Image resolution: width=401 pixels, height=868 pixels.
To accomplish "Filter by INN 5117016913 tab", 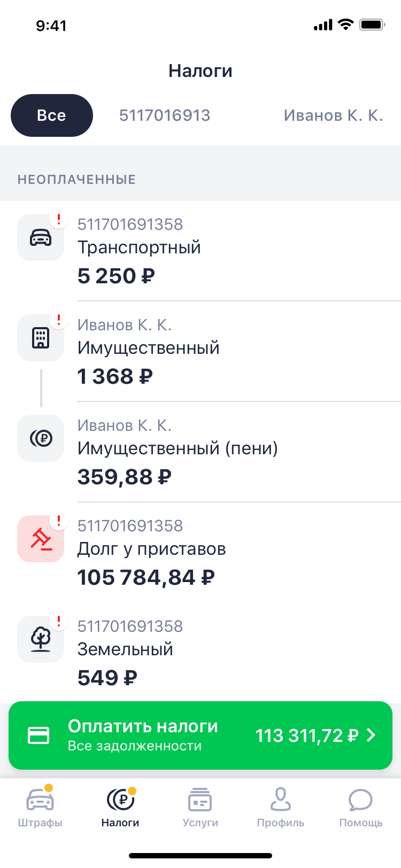I will coord(165,115).
